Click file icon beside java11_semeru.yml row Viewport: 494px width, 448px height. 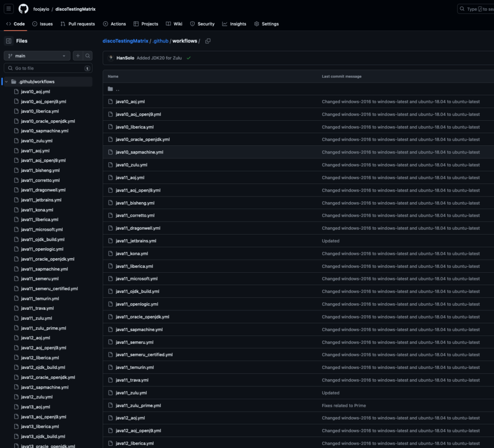[x=110, y=342]
